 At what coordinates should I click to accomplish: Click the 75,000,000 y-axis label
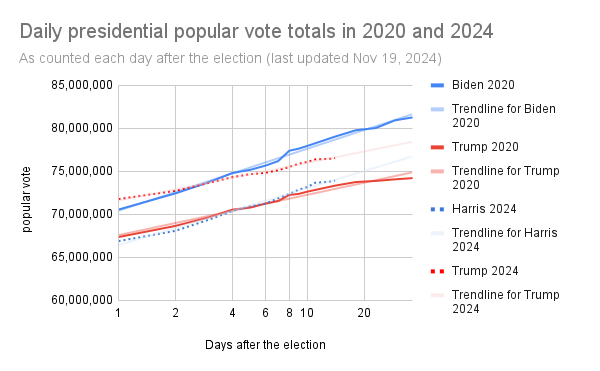pos(82,171)
